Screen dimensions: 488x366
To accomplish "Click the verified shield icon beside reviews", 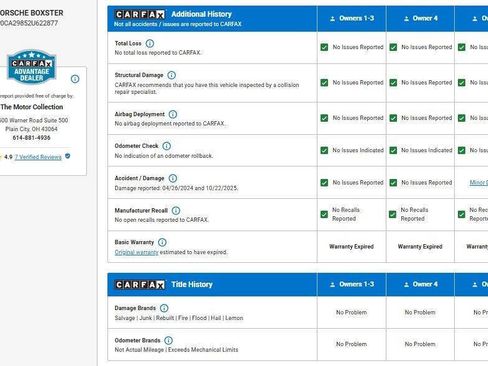I will click(68, 156).
